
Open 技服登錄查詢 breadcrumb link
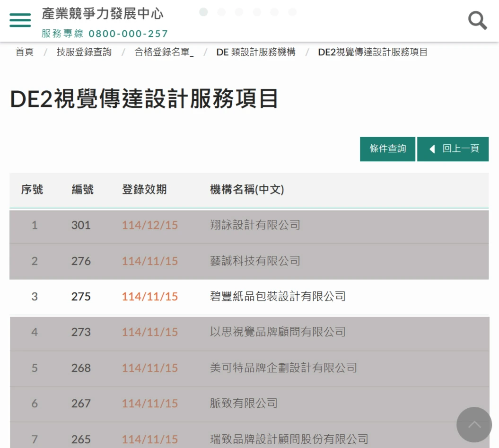click(x=84, y=52)
